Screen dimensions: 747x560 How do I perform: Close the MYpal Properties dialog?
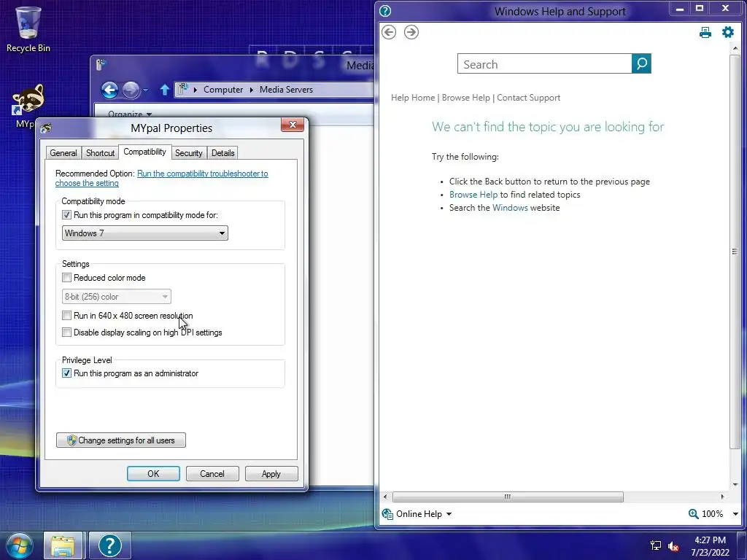[x=293, y=125]
